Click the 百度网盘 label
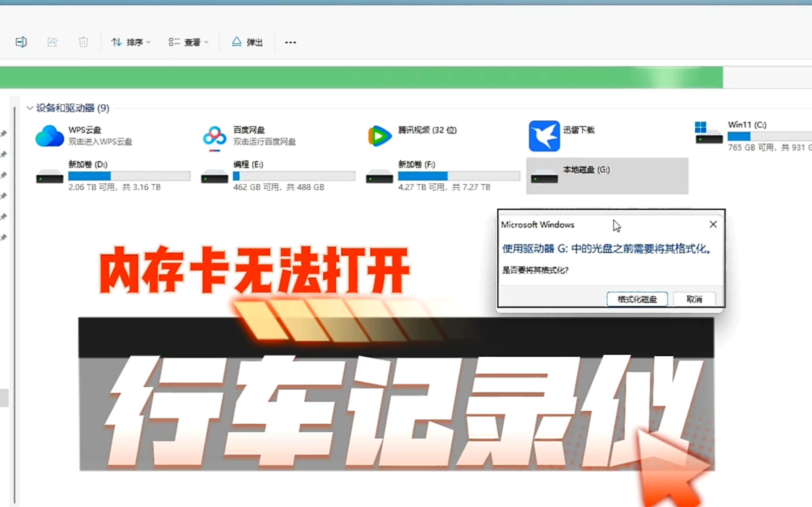812x507 pixels. pos(249,130)
